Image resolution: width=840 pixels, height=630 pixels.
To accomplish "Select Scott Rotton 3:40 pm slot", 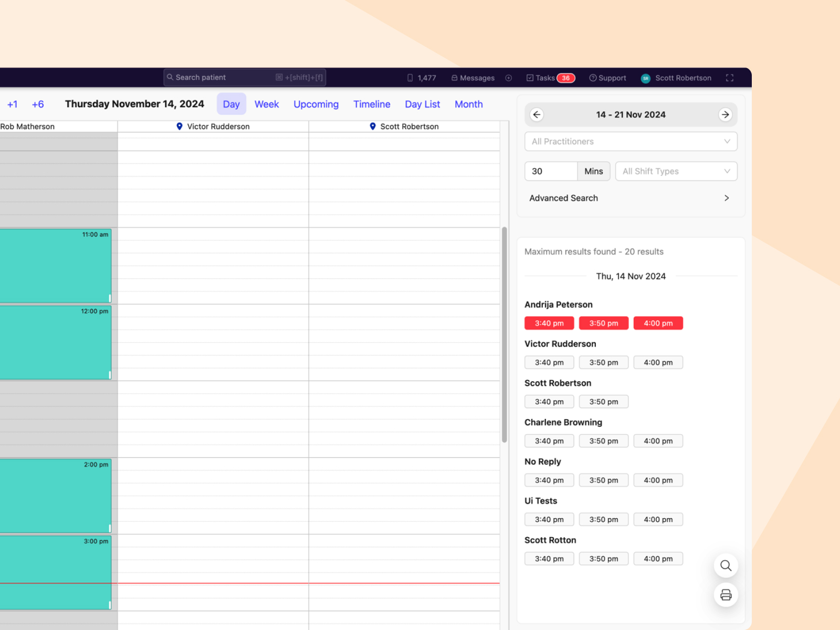I will point(549,559).
